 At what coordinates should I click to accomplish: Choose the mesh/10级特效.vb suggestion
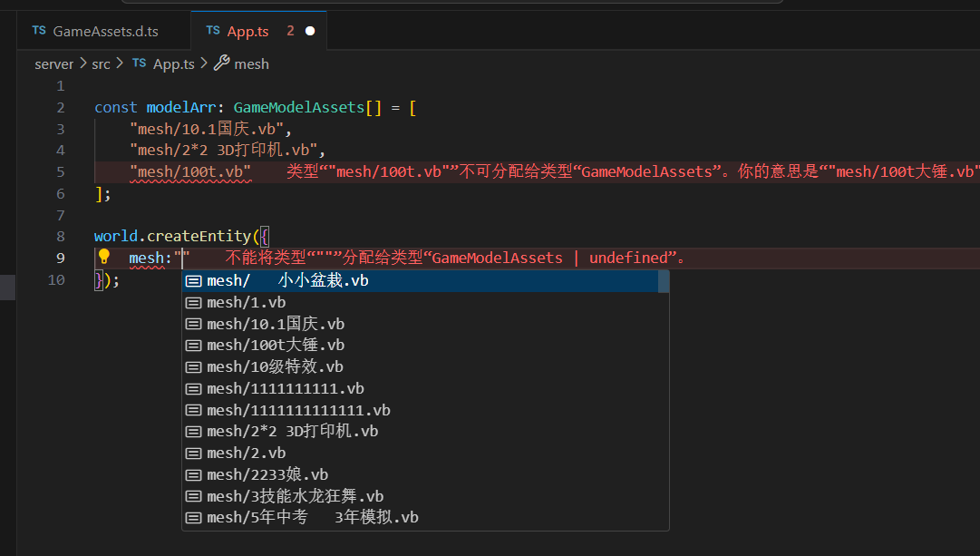coord(275,366)
